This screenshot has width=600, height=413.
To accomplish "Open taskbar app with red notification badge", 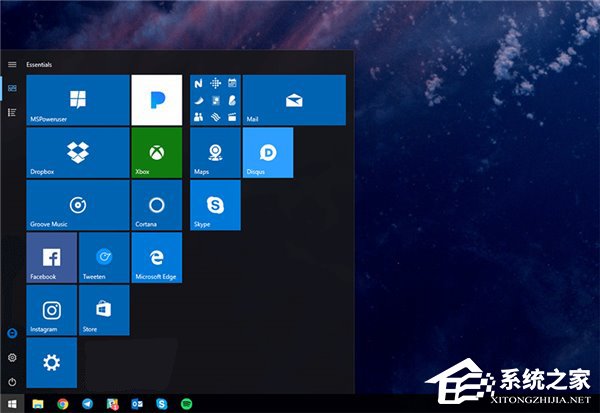I will pyautogui.click(x=112, y=404).
